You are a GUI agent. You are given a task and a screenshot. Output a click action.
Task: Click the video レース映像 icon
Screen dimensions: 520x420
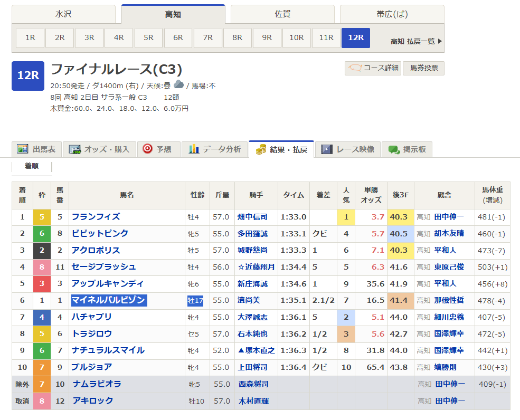pos(326,149)
